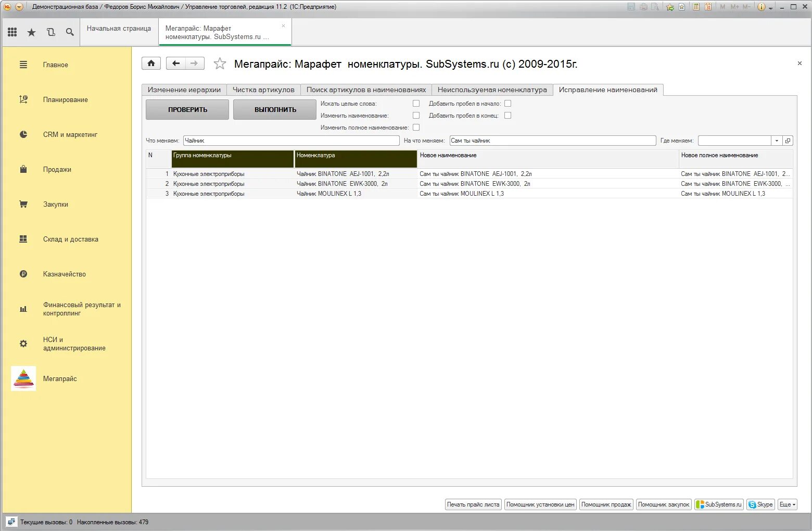812x531 pixels.
Task: Open the calendar icon in title bar
Action: [x=708, y=7]
